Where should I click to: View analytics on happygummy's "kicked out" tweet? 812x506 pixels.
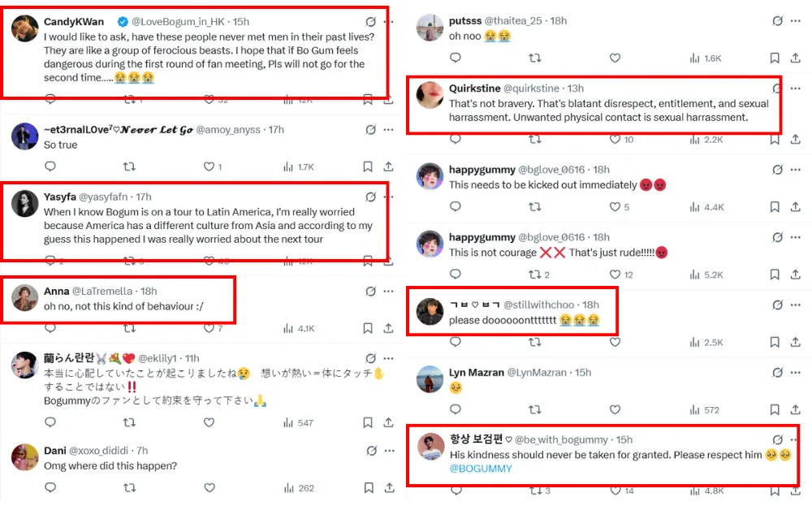pyautogui.click(x=695, y=207)
